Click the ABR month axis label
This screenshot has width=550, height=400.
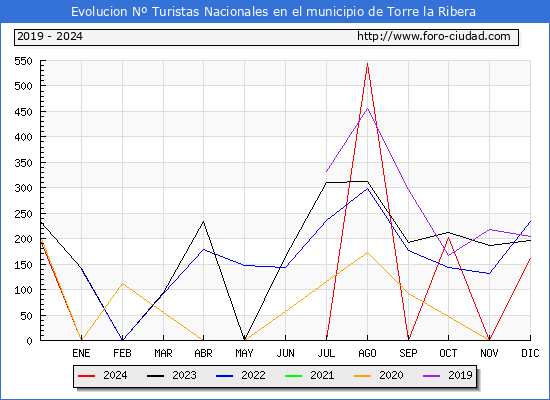[x=203, y=353]
